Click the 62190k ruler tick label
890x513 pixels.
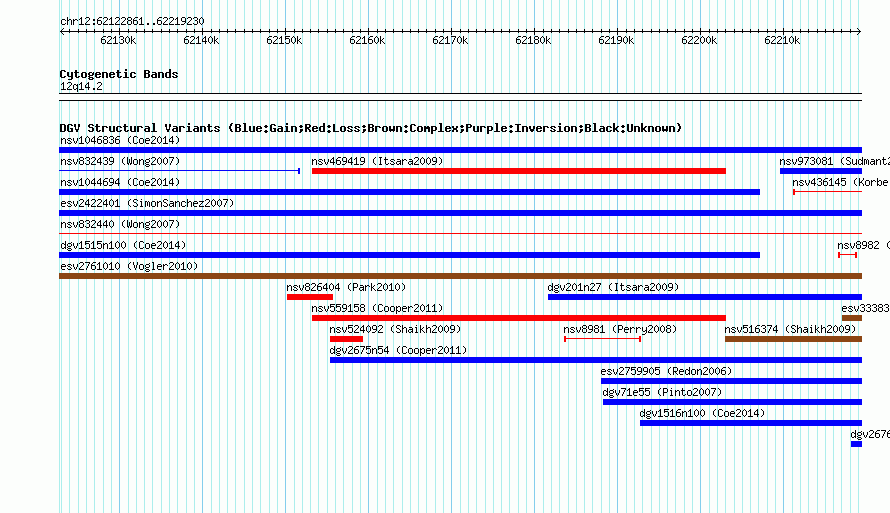point(616,40)
